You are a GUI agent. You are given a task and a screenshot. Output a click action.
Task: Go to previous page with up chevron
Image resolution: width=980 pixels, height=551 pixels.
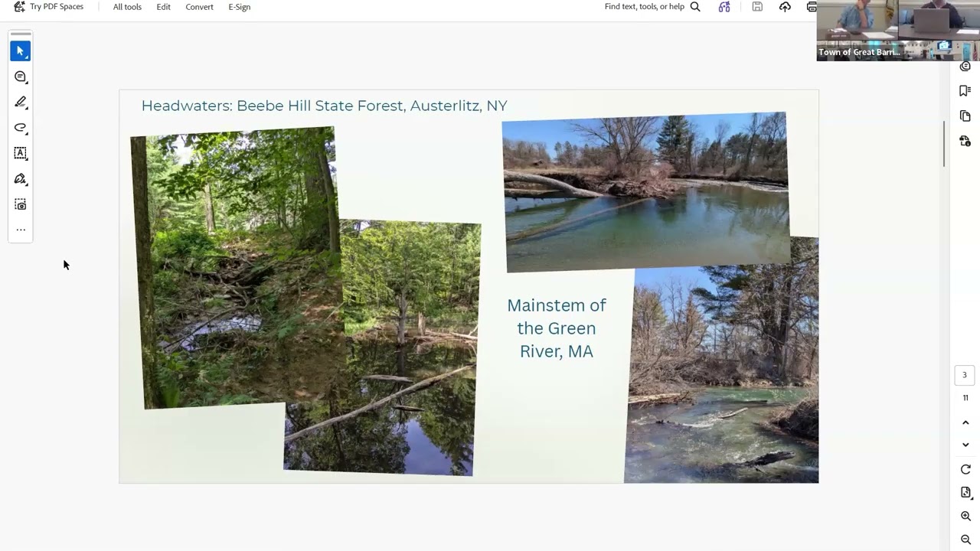965,422
